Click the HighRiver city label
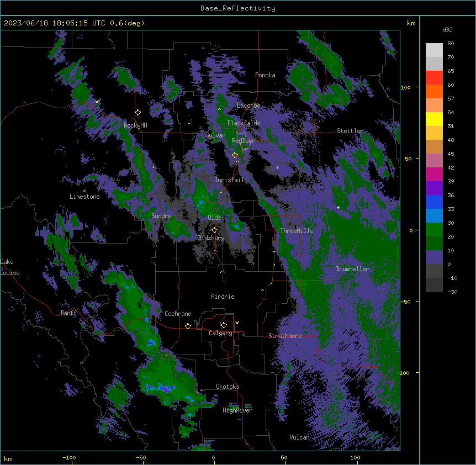This screenshot has height=465, width=476. (x=237, y=410)
